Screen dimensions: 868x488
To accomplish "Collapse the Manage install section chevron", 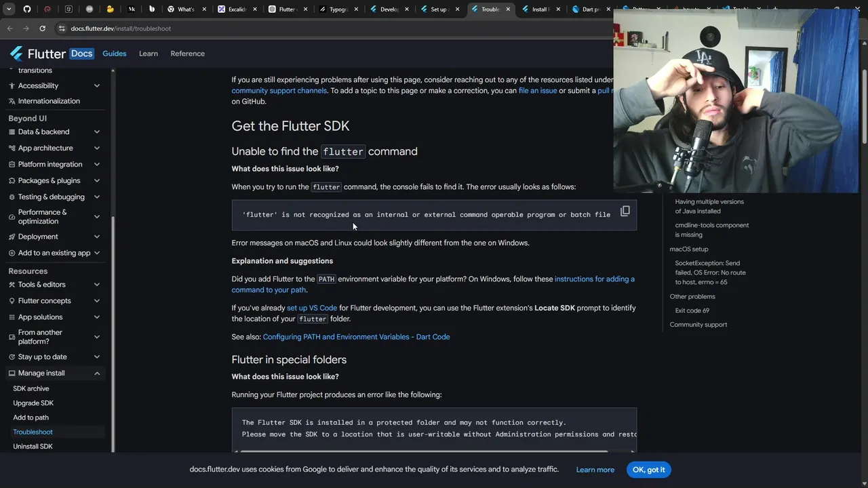I will pos(97,373).
